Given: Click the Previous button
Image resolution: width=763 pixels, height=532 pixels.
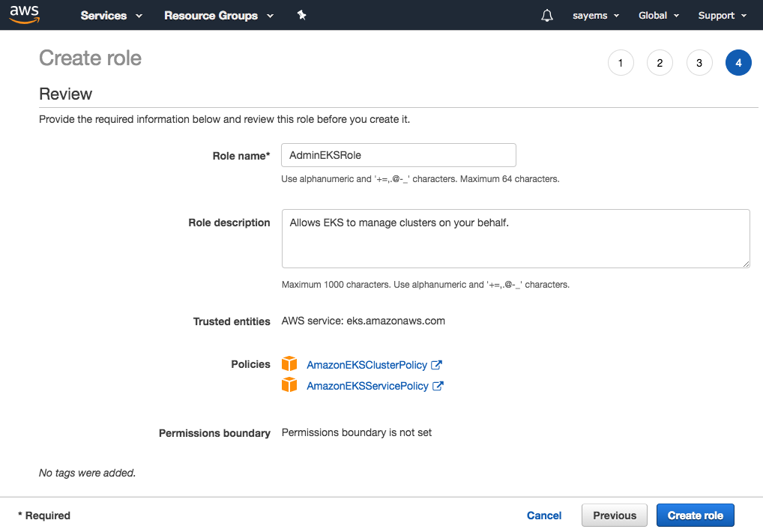Looking at the screenshot, I should (x=615, y=516).
